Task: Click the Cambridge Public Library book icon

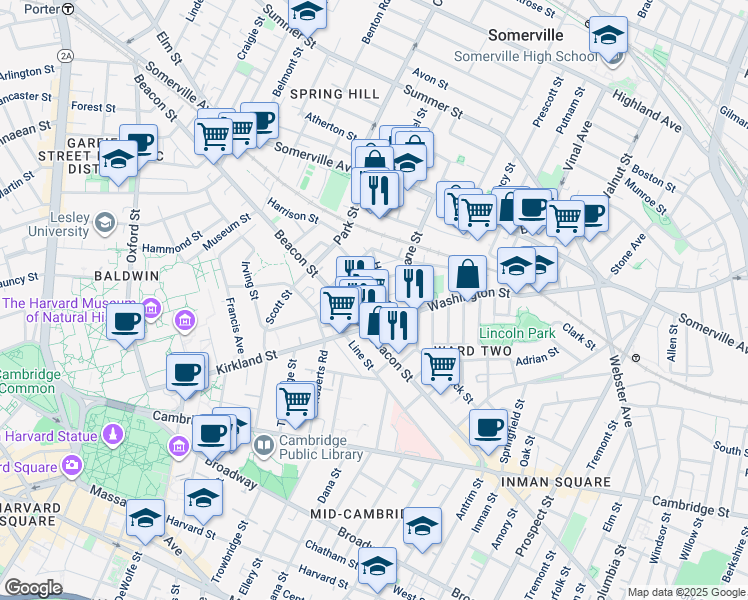Action: click(x=263, y=446)
